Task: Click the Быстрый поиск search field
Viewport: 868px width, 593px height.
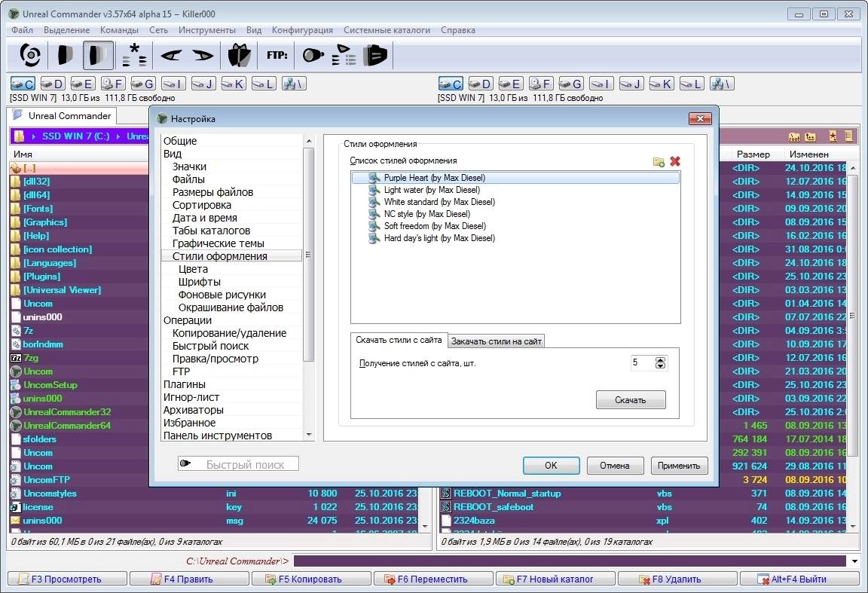Action: coord(238,464)
